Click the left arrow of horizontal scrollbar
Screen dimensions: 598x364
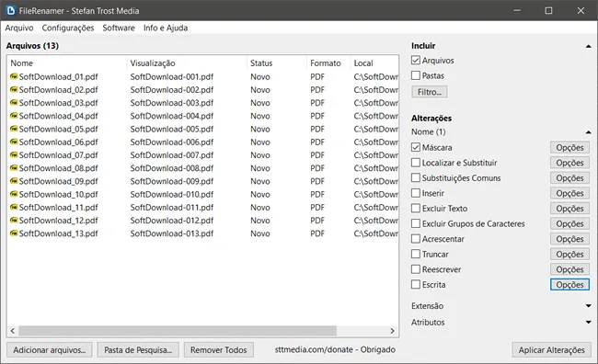13,331
